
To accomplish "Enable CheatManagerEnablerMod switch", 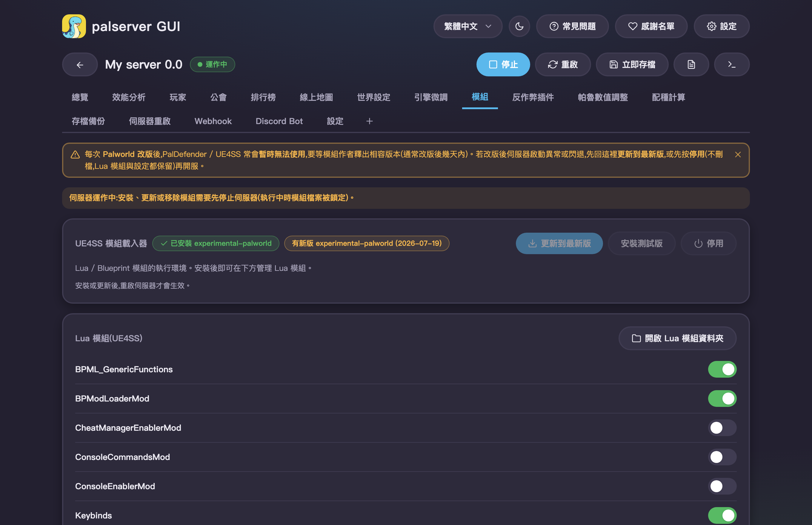I will coord(722,427).
